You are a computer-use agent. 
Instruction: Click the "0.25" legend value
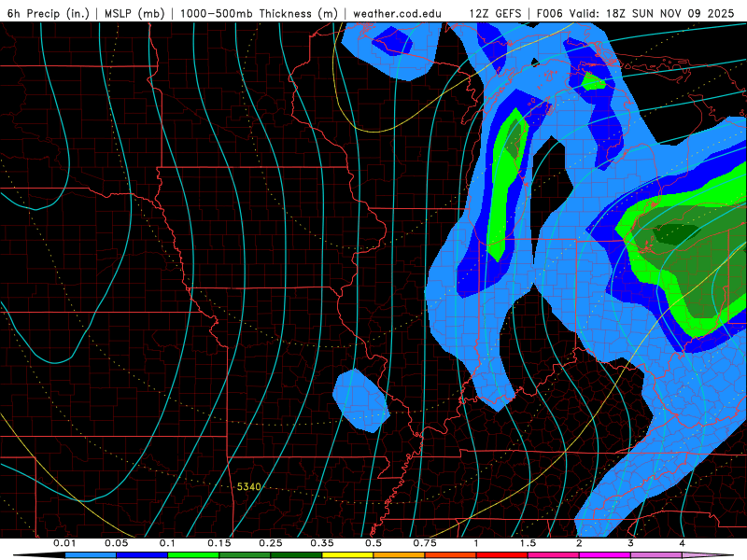point(271,543)
